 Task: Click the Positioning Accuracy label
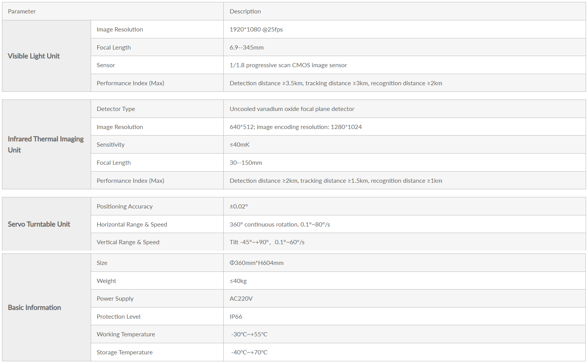pos(125,207)
